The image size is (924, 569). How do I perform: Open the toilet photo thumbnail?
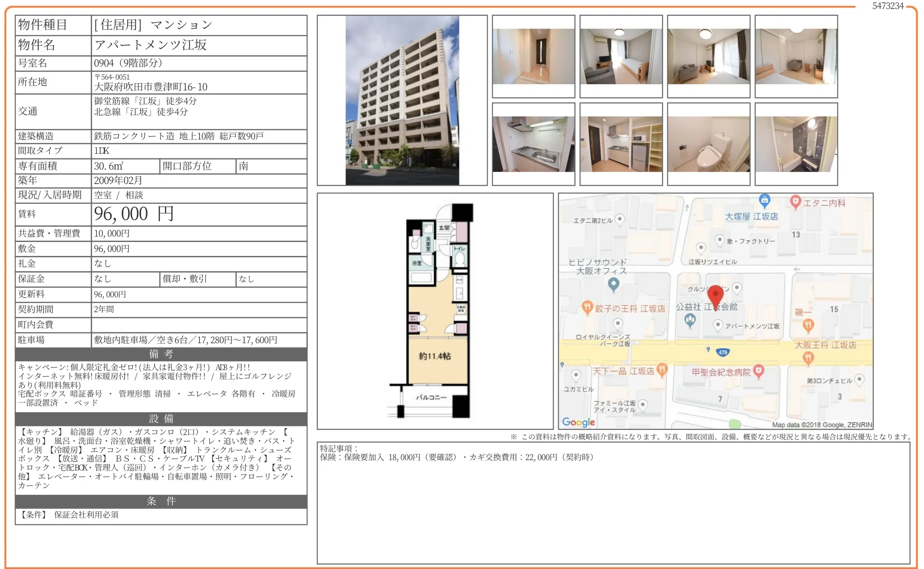pyautogui.click(x=709, y=144)
